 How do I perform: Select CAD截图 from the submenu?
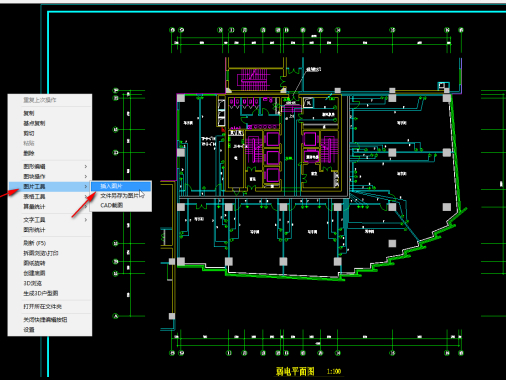(121, 205)
